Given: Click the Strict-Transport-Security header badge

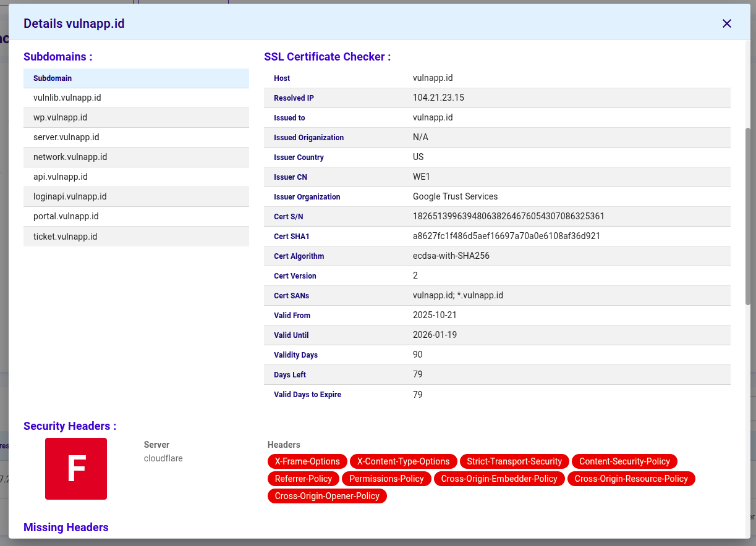Looking at the screenshot, I should point(514,461).
